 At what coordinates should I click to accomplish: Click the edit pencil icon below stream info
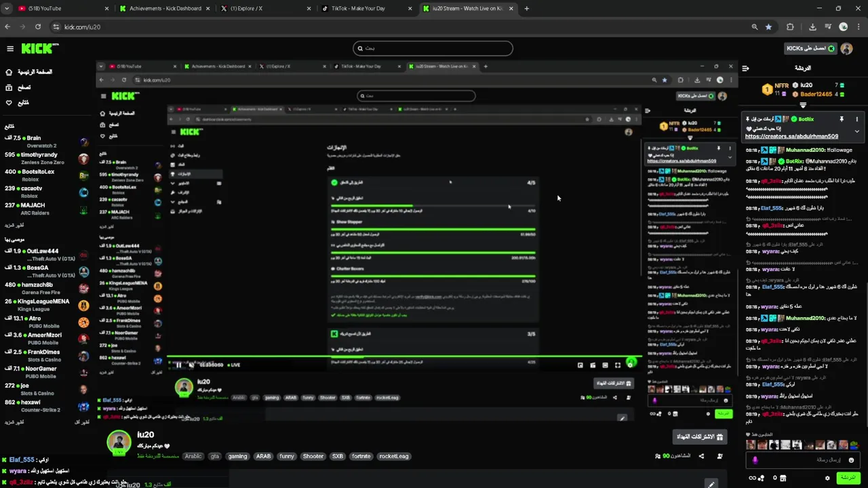point(711,484)
